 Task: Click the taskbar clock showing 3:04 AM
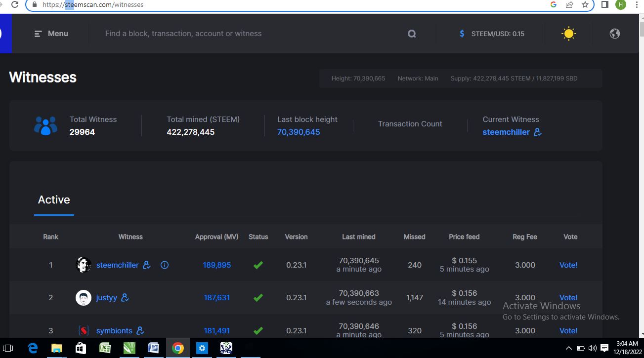click(x=627, y=348)
